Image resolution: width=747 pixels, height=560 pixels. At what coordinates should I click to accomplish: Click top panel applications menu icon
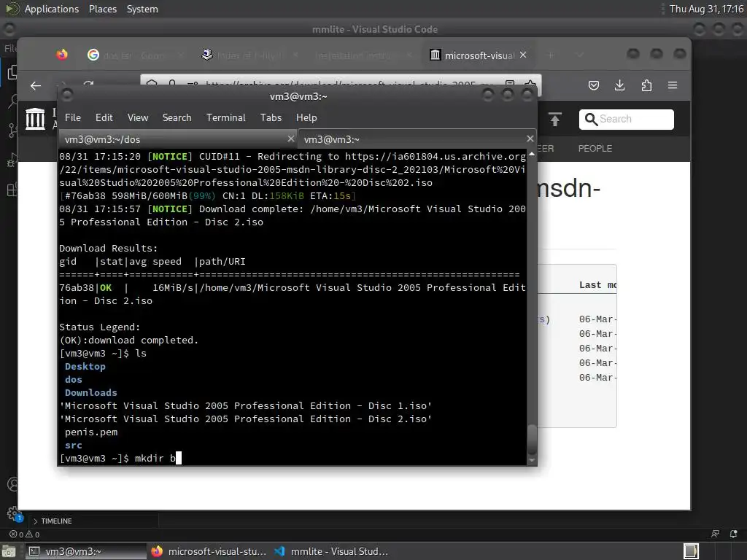tap(13, 9)
